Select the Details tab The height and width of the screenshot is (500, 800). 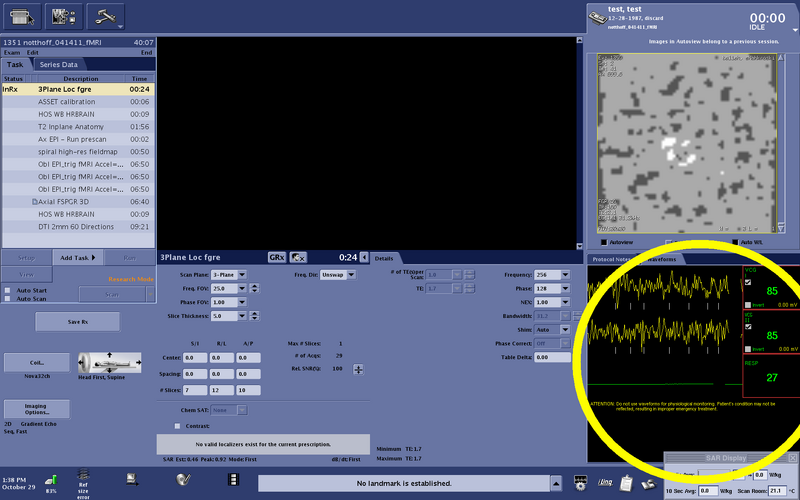point(384,258)
